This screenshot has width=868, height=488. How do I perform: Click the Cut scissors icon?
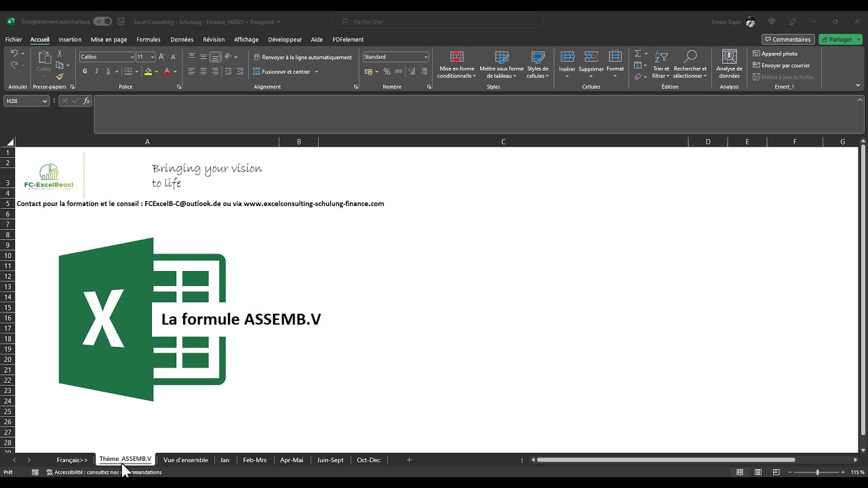click(60, 54)
